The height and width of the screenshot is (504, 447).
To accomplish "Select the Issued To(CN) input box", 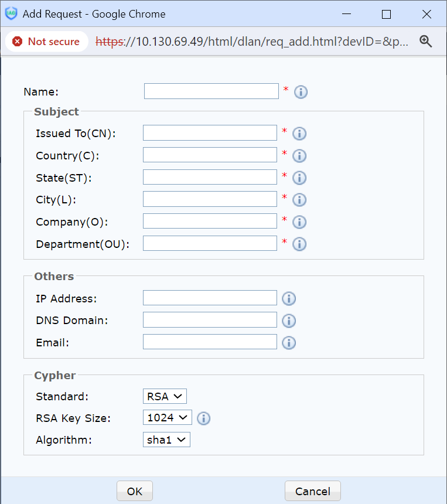I will [210, 133].
